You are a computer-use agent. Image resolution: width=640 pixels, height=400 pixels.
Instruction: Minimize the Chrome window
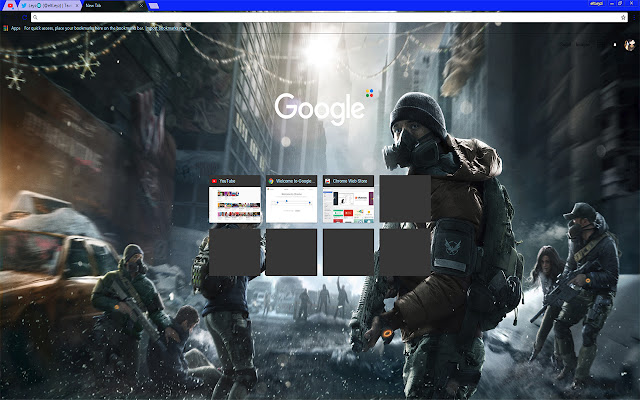click(612, 3)
